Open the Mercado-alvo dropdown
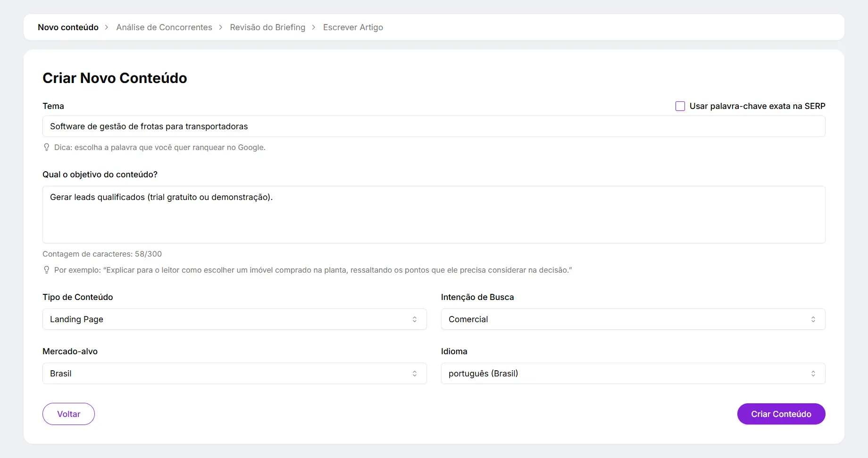The width and height of the screenshot is (868, 458). pos(234,374)
